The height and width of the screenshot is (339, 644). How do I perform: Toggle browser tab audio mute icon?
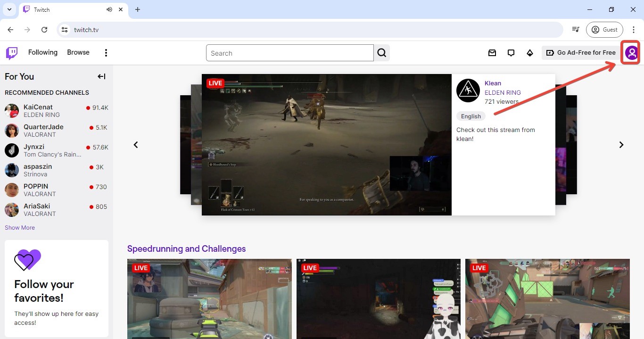click(x=109, y=9)
